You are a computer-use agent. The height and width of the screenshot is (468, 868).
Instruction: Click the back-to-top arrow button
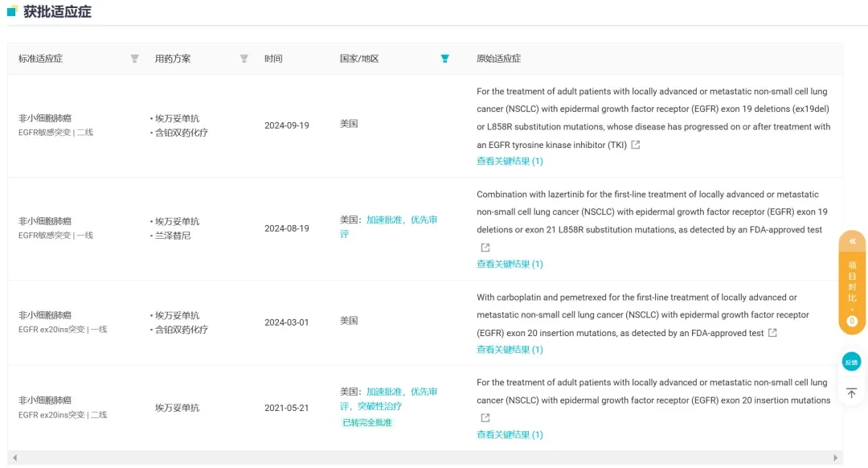point(851,393)
